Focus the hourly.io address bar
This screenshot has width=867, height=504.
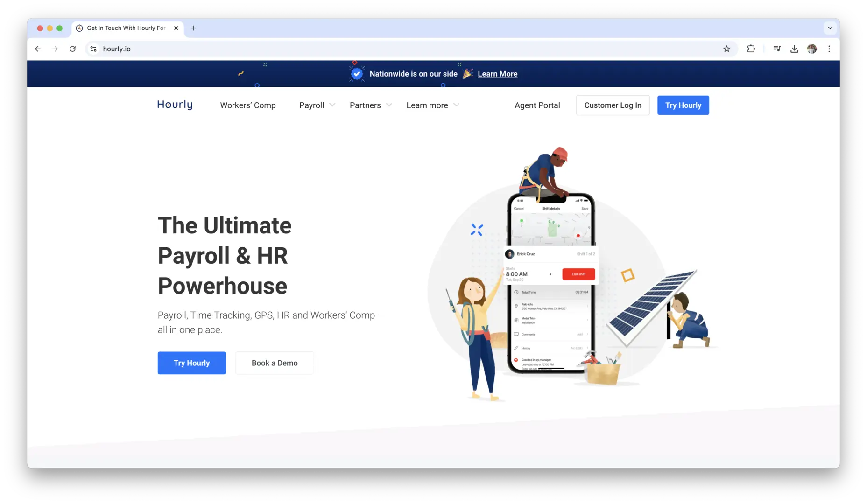(411, 49)
